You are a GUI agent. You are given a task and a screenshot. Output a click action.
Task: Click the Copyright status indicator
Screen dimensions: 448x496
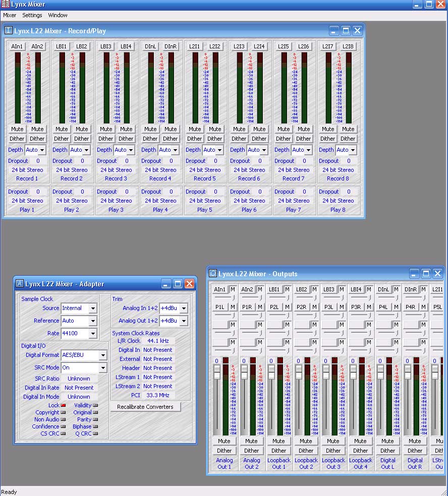tap(63, 412)
